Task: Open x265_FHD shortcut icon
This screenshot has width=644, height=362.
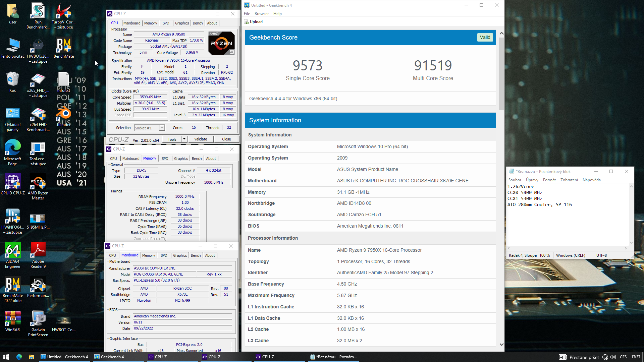Action: pos(38,84)
